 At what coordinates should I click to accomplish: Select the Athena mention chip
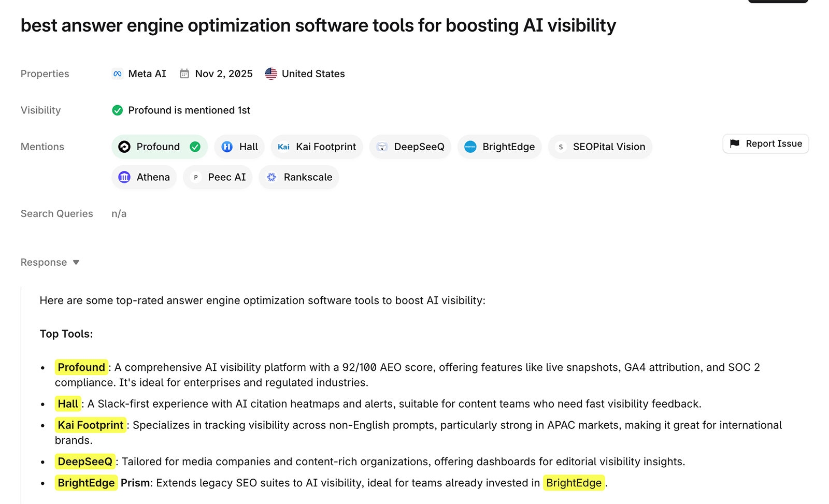[x=144, y=177]
